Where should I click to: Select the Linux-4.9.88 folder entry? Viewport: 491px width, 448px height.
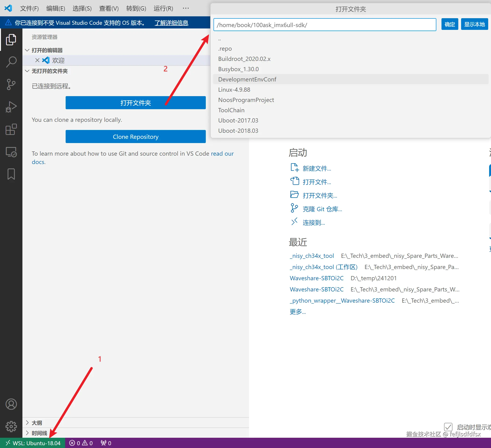(234, 90)
